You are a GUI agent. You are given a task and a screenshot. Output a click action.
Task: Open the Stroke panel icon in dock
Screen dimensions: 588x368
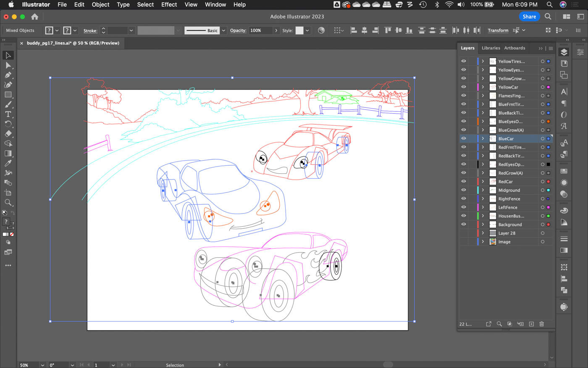(564, 239)
